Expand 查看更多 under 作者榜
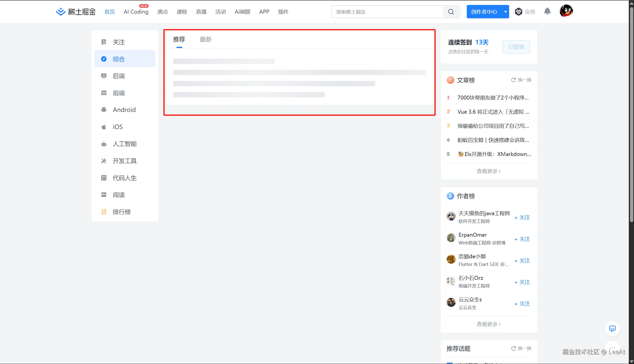 [x=488, y=324]
